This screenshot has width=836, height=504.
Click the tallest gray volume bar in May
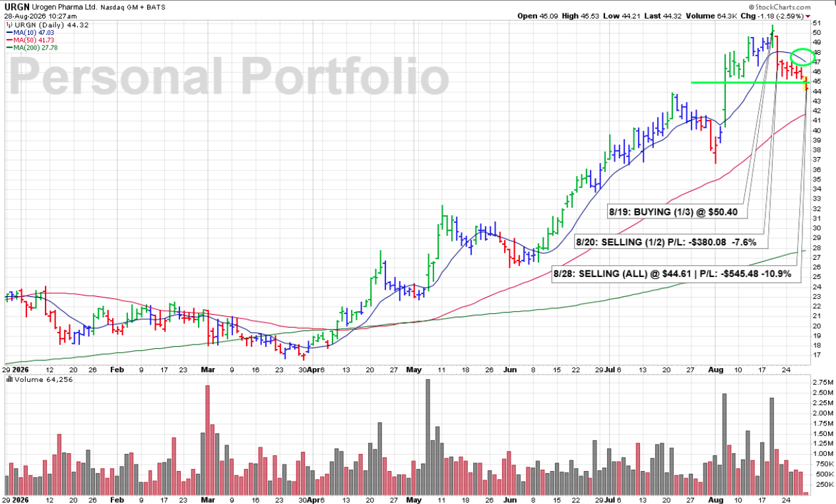[428, 437]
